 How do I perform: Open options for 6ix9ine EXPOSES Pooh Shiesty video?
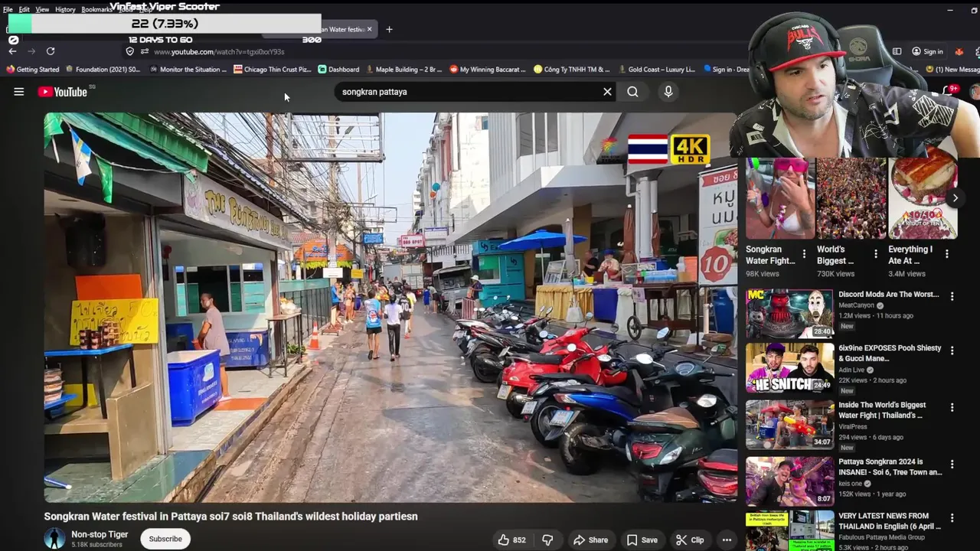(x=952, y=350)
